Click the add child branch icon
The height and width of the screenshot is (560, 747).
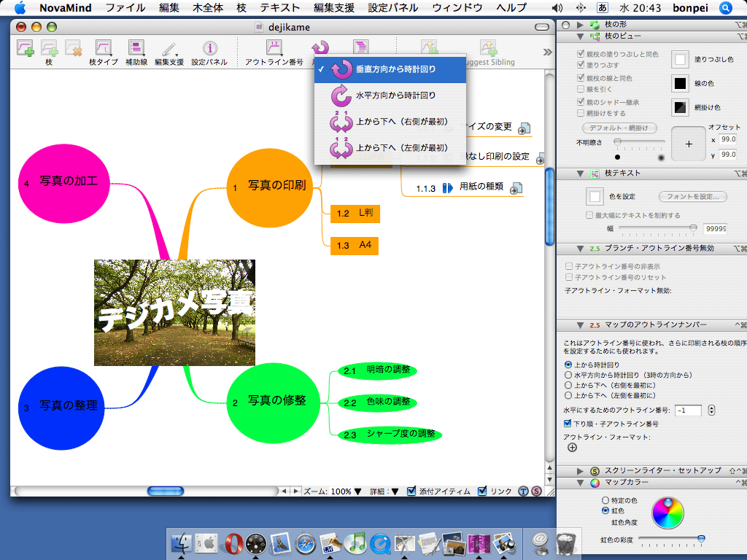[x=25, y=48]
